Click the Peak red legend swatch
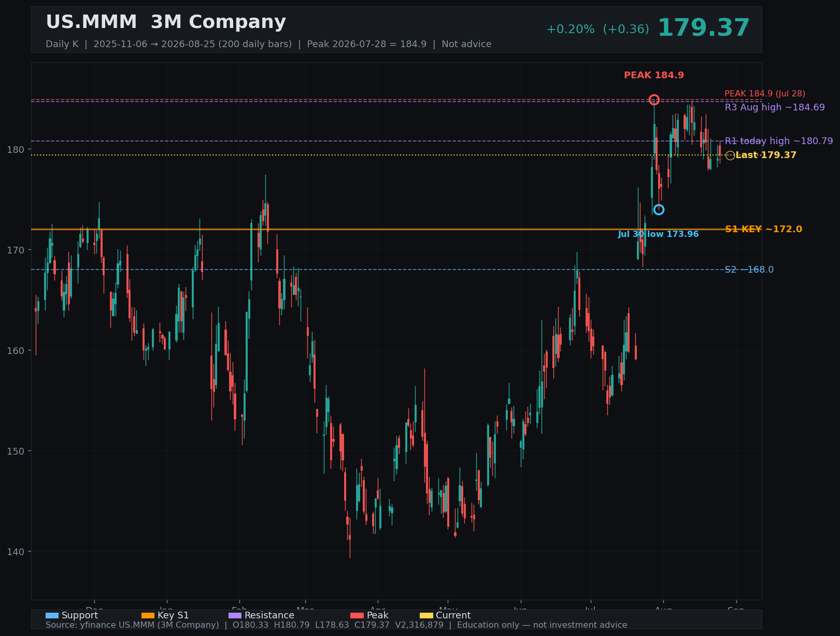The height and width of the screenshot is (636, 840). (357, 616)
